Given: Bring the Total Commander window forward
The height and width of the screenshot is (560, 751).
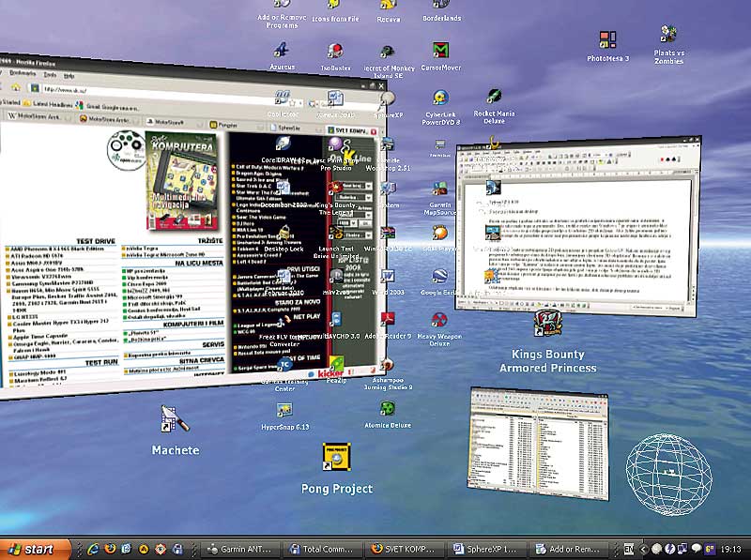Looking at the screenshot, I should point(538,445).
